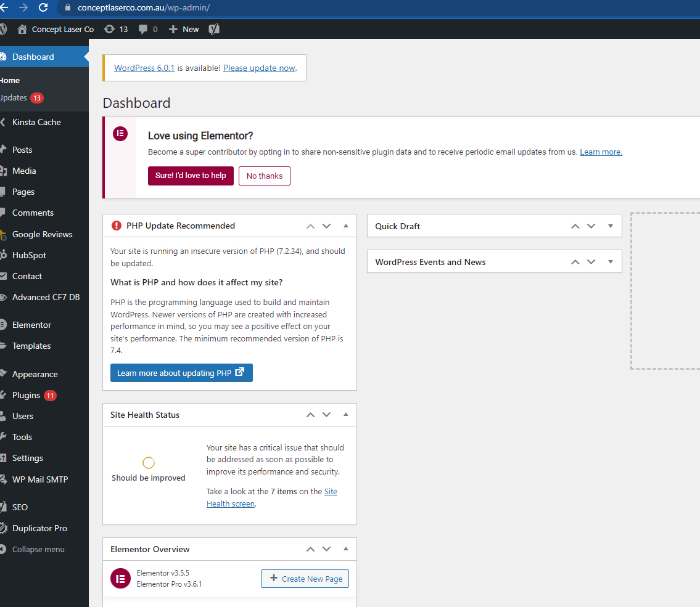Screen dimensions: 700x607
Task: Open the WP Mail SMTP menu
Action: pyautogui.click(x=44, y=479)
